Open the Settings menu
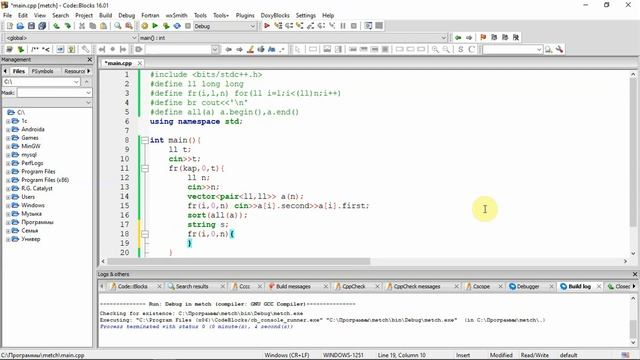This screenshot has height=360, width=640. (x=306, y=15)
